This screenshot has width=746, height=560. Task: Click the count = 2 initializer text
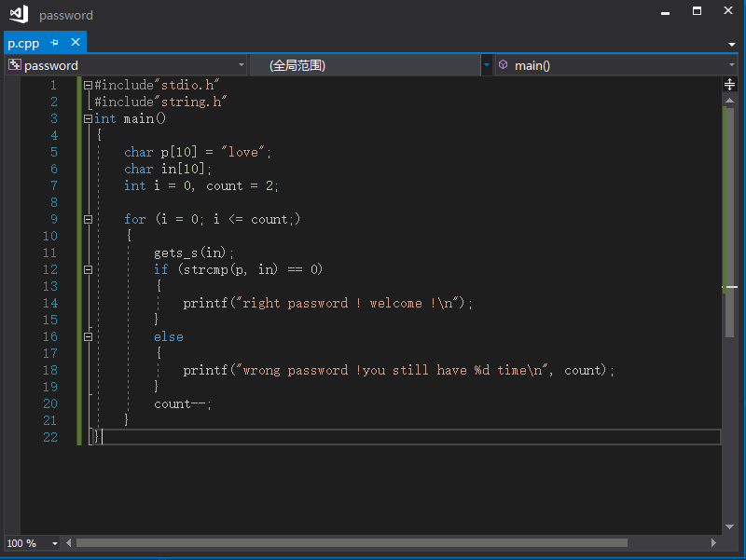coord(242,185)
